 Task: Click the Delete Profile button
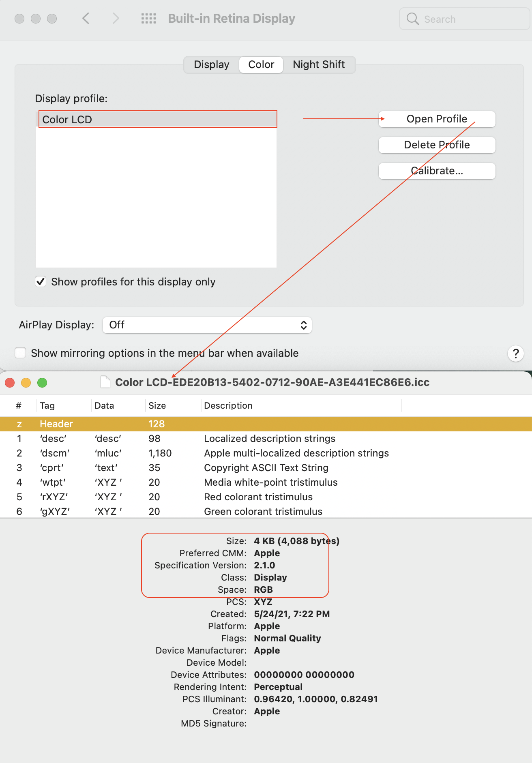pos(437,145)
